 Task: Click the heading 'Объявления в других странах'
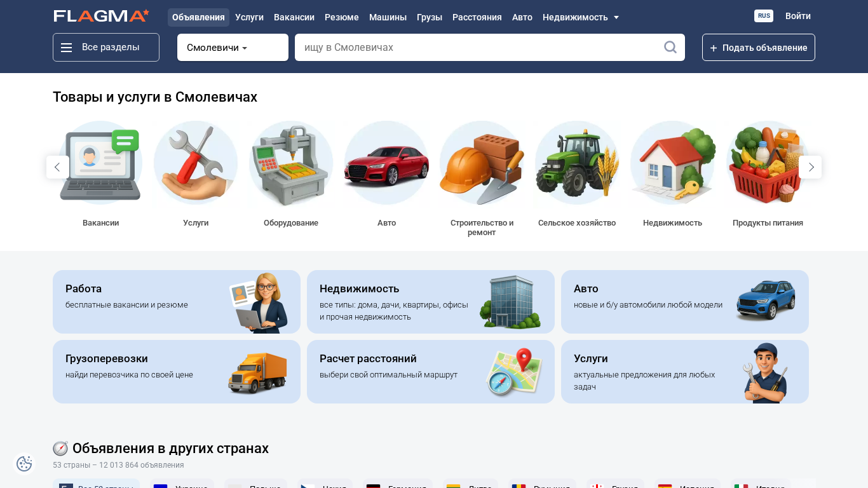click(x=170, y=449)
